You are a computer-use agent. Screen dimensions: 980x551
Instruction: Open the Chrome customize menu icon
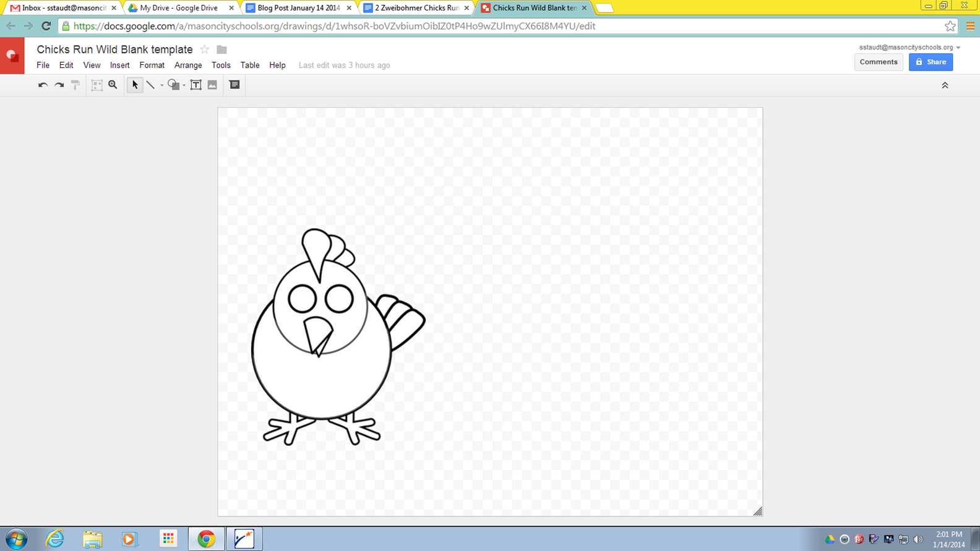pyautogui.click(x=970, y=26)
